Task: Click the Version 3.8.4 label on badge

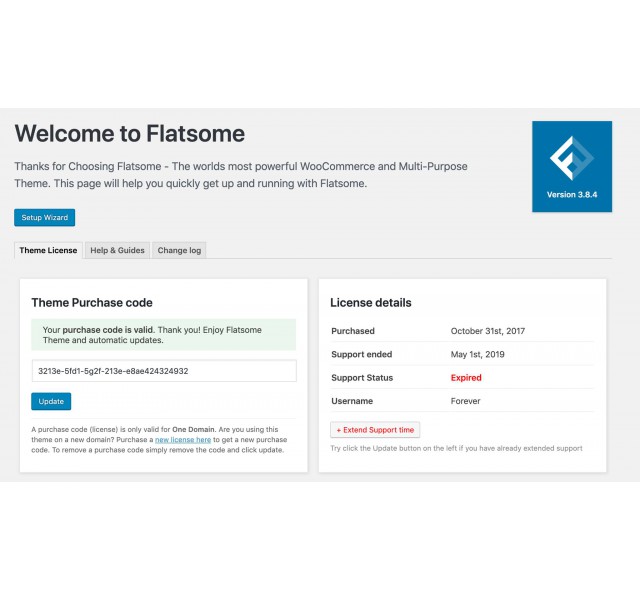Action: pyautogui.click(x=572, y=195)
